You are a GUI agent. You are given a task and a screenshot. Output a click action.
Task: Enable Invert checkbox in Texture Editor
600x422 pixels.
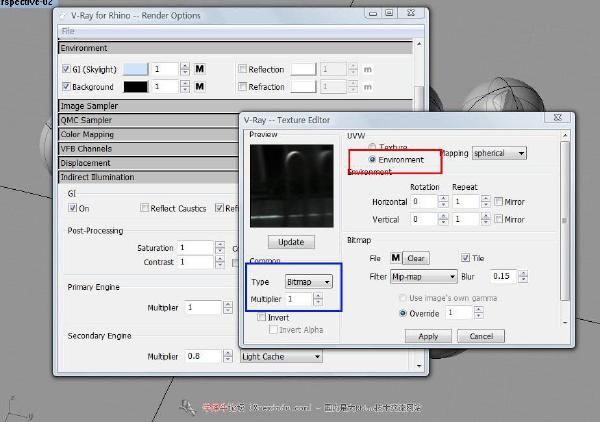262,317
